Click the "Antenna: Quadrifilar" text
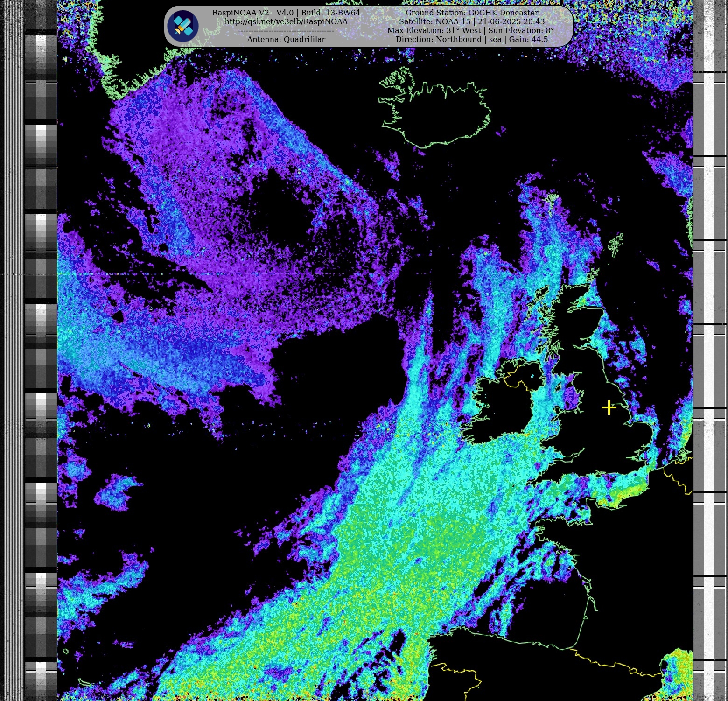The width and height of the screenshot is (728, 701). 286,39
